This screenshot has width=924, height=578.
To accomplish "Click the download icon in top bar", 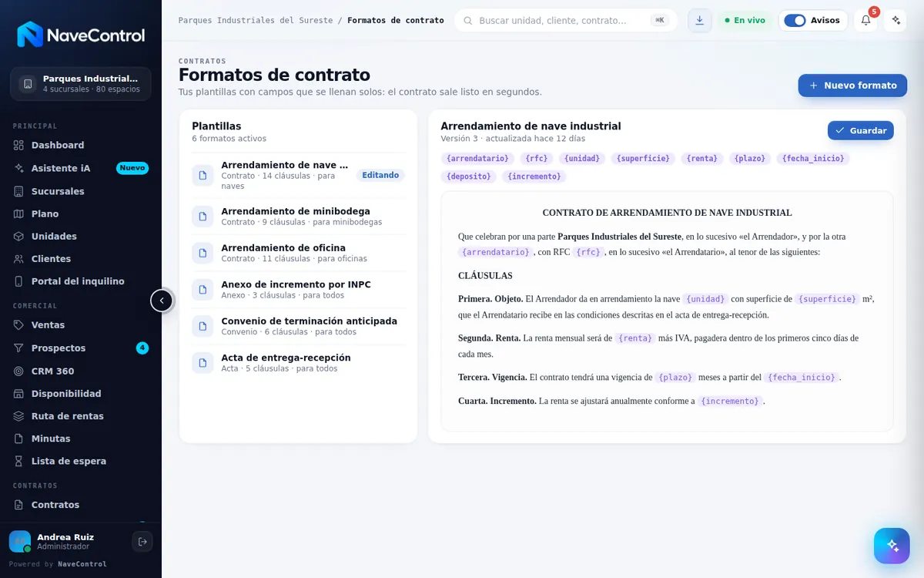I will pos(699,20).
